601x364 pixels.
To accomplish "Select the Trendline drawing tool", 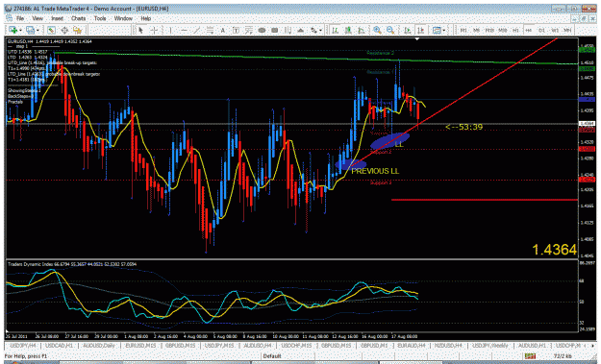I will [x=196, y=30].
